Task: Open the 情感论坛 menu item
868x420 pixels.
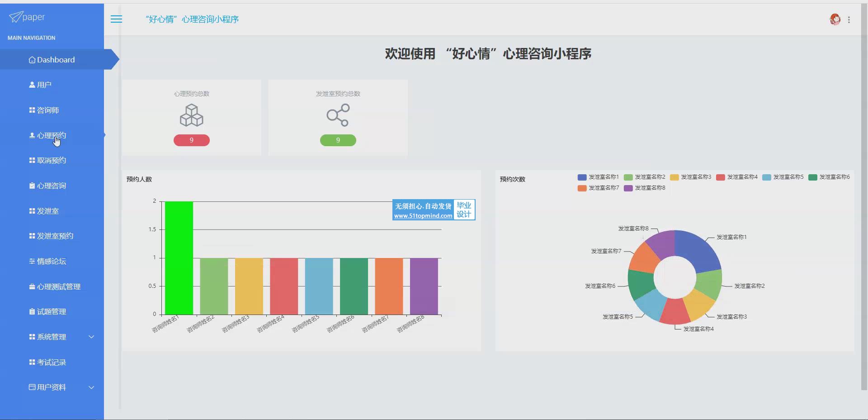Action: 51,261
